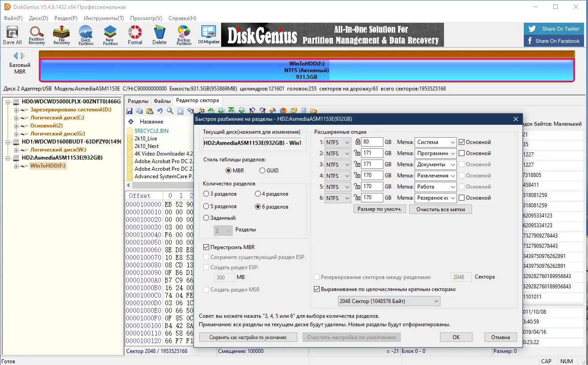Toggle the padlock for partition 2 size
This screenshot has height=365, width=588.
[x=357, y=153]
